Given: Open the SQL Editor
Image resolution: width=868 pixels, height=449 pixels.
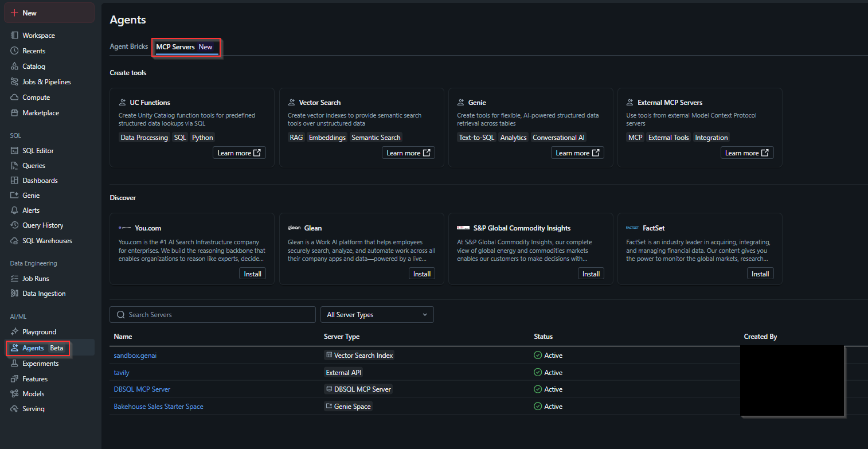Looking at the screenshot, I should pyautogui.click(x=38, y=150).
